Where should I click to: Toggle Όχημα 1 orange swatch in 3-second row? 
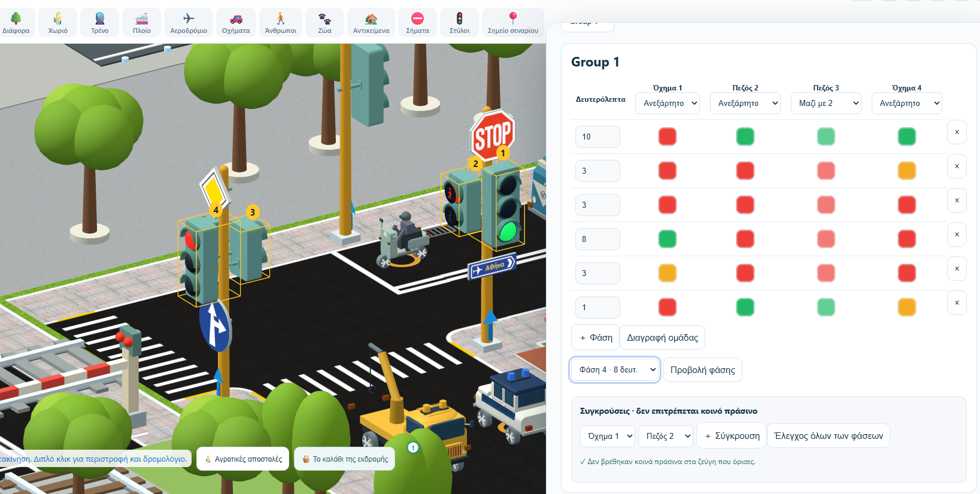click(668, 273)
